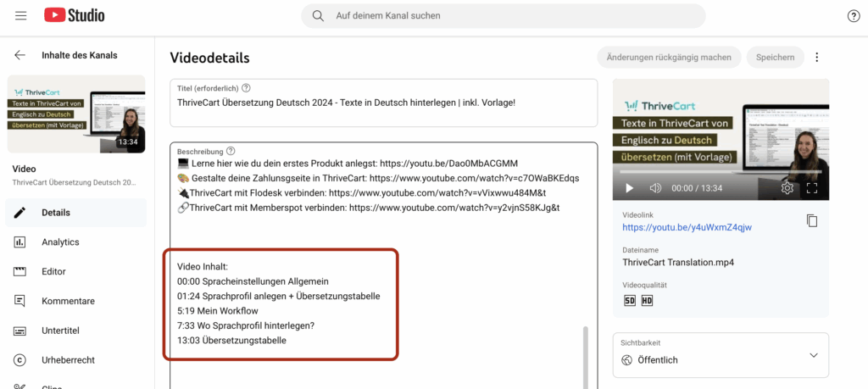Open the Untertitel section
Viewport: 868px width, 389px height.
pyautogui.click(x=75, y=331)
